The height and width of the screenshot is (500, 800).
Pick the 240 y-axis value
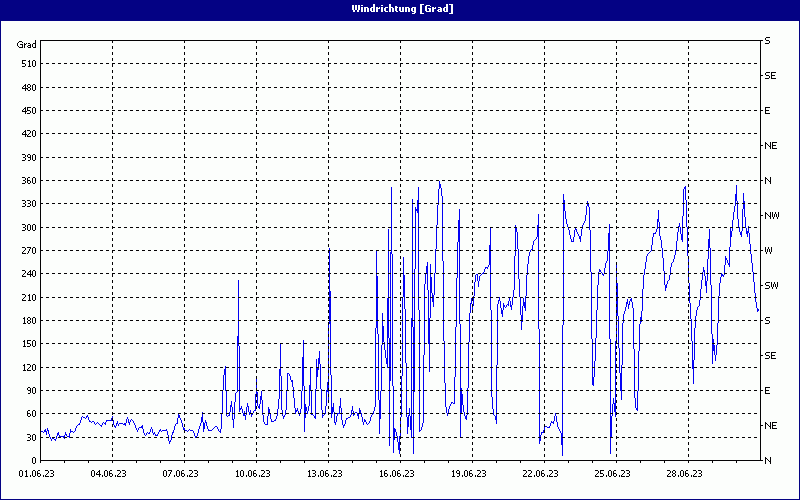coord(29,274)
